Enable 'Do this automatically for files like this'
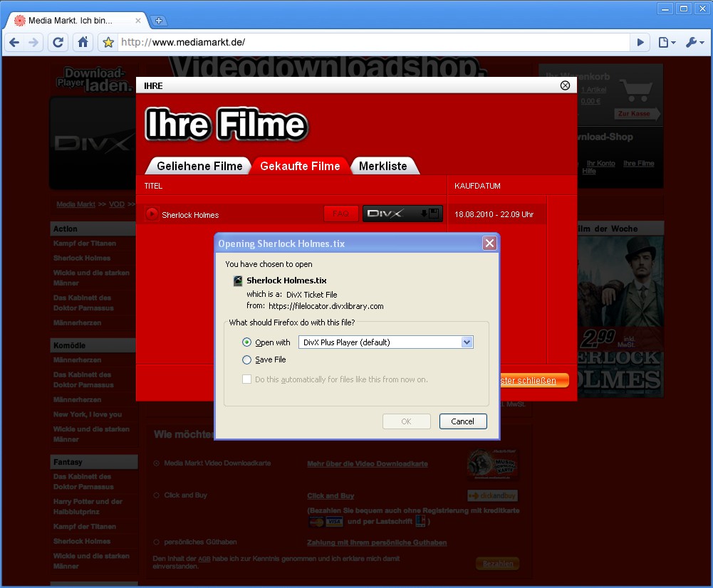 (246, 379)
